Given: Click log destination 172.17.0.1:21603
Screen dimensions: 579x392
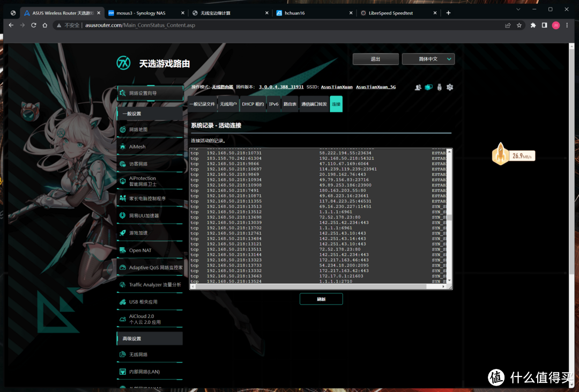Looking at the screenshot, I should pos(341,276).
